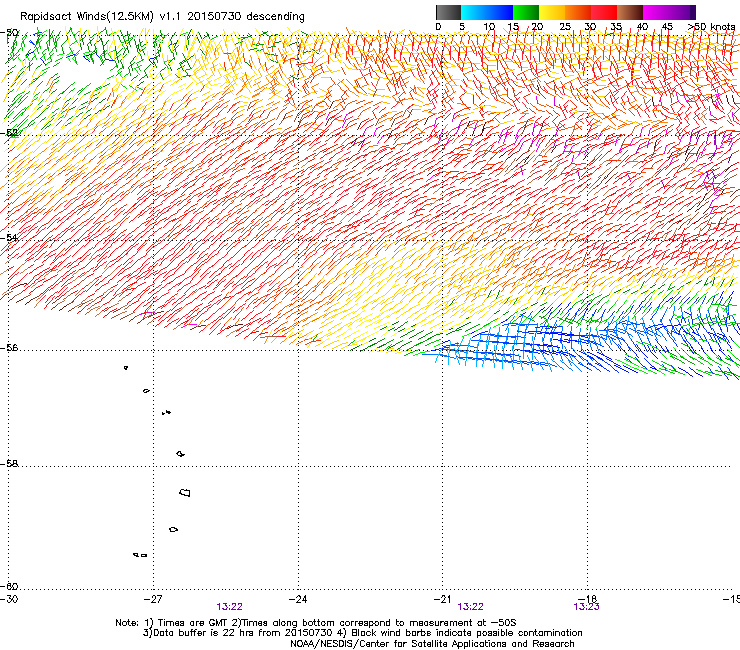
Task: Click the NOAA/NESDIS credit text line
Action: click(432, 643)
